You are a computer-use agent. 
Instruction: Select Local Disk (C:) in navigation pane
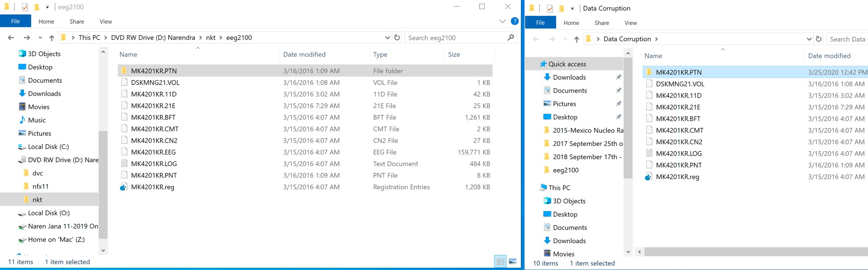(x=48, y=147)
